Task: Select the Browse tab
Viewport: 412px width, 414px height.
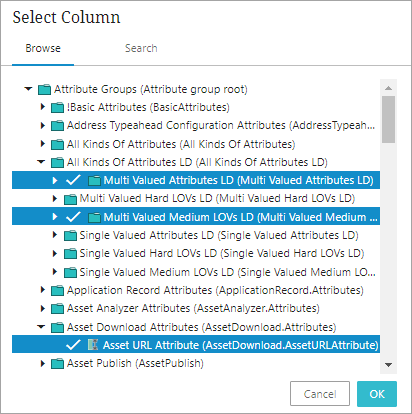Action: tap(43, 48)
